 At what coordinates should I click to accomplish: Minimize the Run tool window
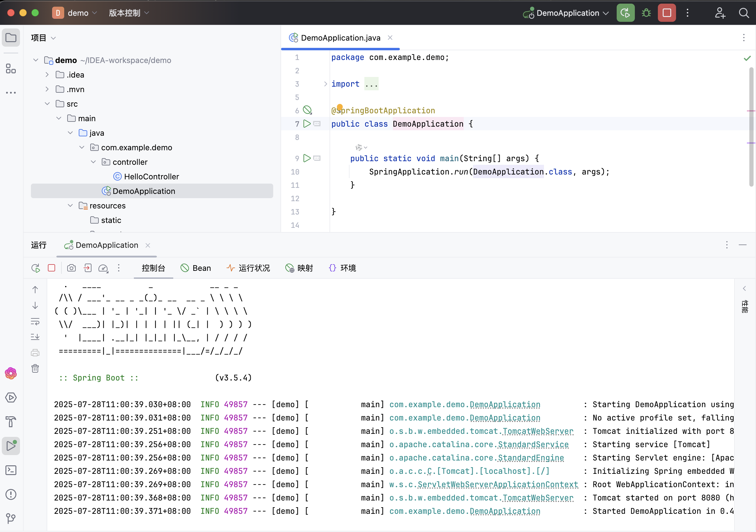click(742, 245)
